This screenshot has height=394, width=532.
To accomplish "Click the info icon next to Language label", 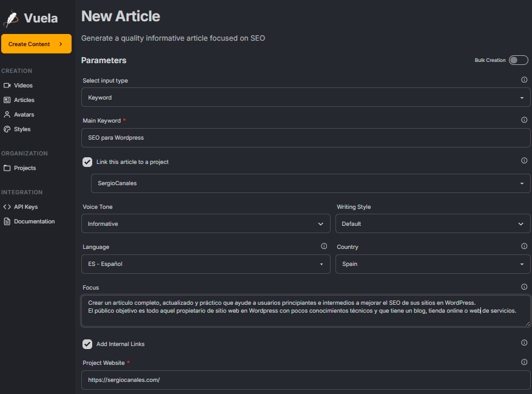I will (x=324, y=246).
